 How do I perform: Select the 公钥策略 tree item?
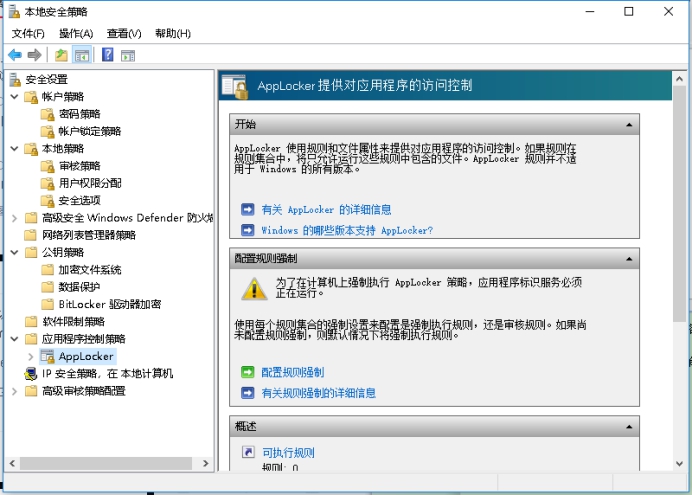point(63,252)
